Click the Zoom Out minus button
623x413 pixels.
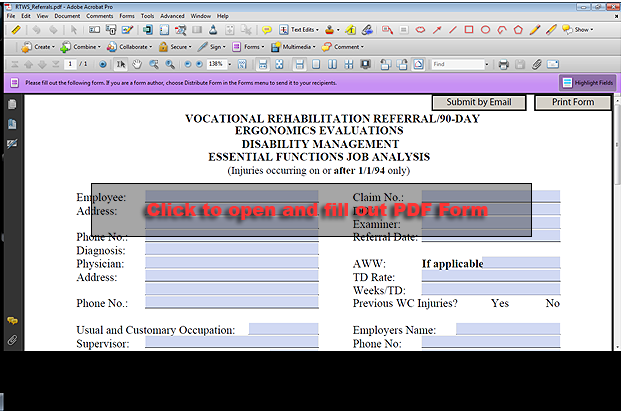pyautogui.click(x=188, y=64)
